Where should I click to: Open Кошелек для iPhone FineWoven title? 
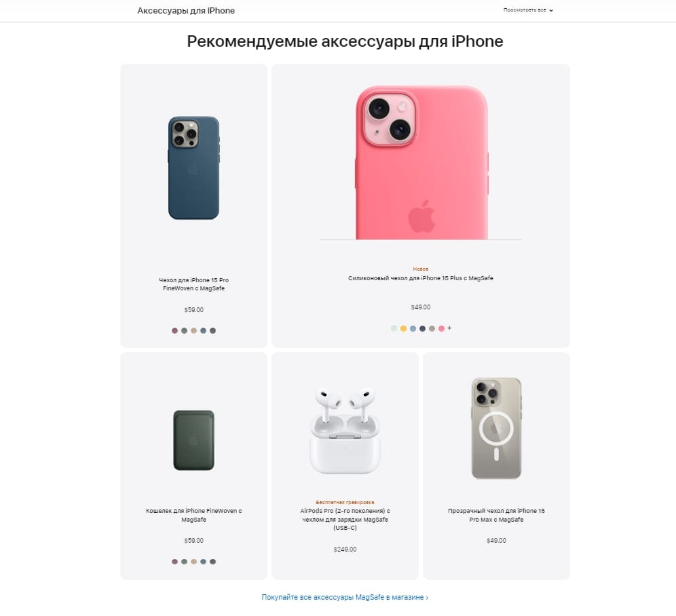(193, 515)
